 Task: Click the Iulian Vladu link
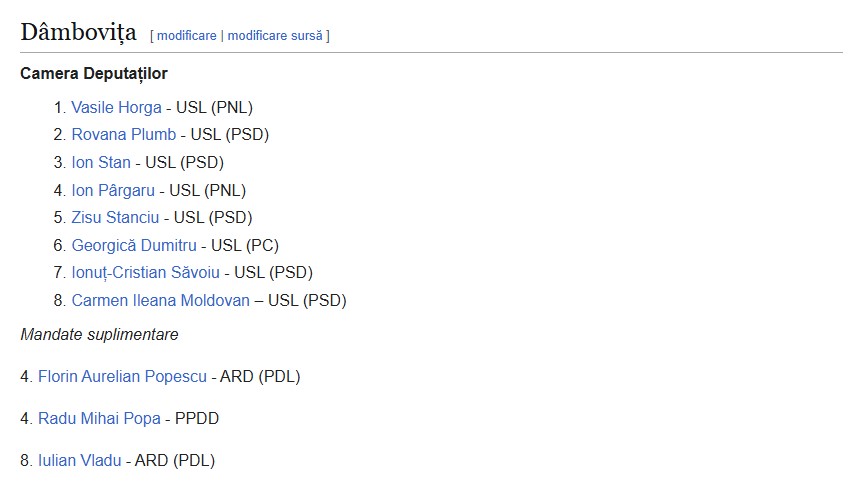tap(80, 461)
